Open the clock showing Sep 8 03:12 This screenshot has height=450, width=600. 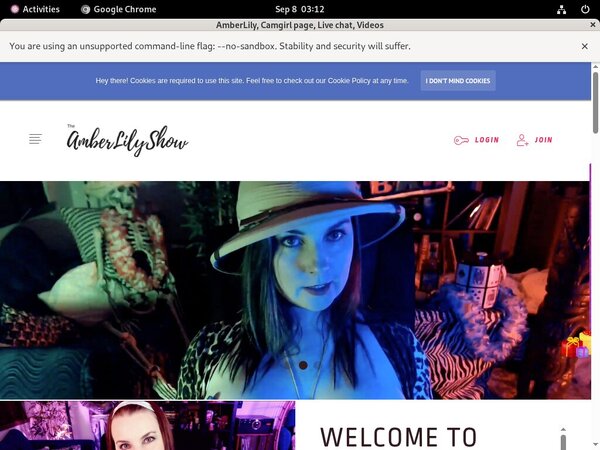pos(299,9)
